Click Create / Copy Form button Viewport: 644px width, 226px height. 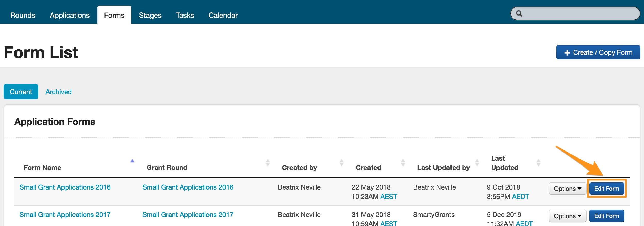tap(598, 52)
